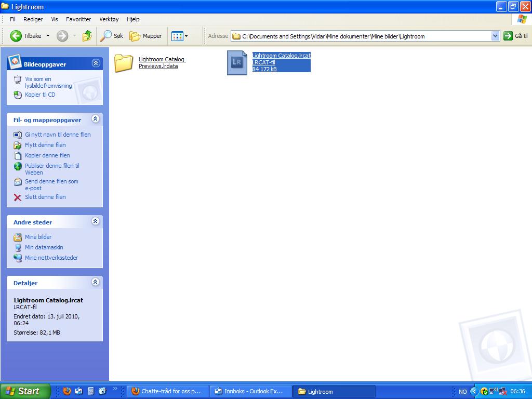Open Mine nettverkssteder link
Viewport: 532px width, 399px height.
51,258
